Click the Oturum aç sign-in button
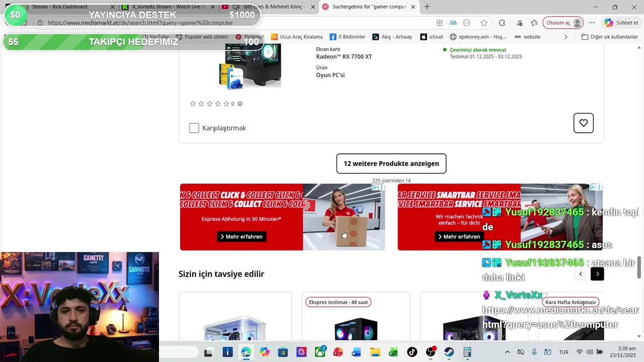The width and height of the screenshot is (644, 362). [563, 23]
